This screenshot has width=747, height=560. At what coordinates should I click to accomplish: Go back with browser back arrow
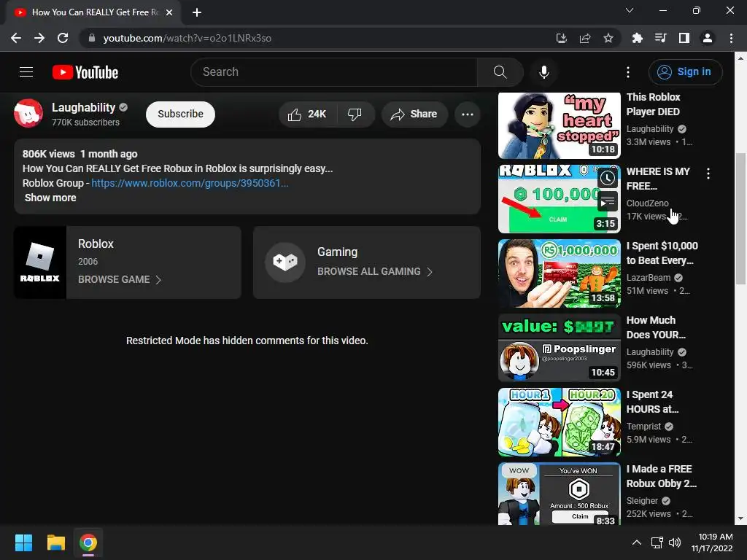coord(16,38)
